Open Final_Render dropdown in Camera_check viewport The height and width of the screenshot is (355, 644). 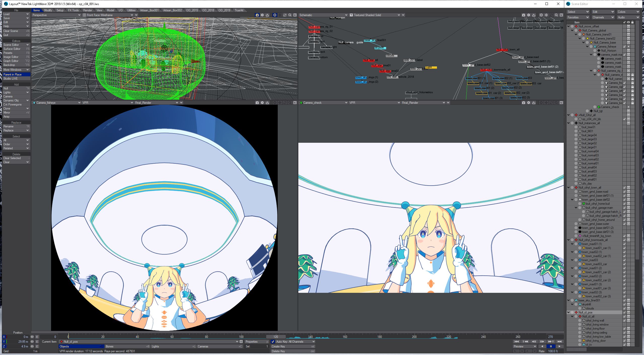pyautogui.click(x=423, y=103)
